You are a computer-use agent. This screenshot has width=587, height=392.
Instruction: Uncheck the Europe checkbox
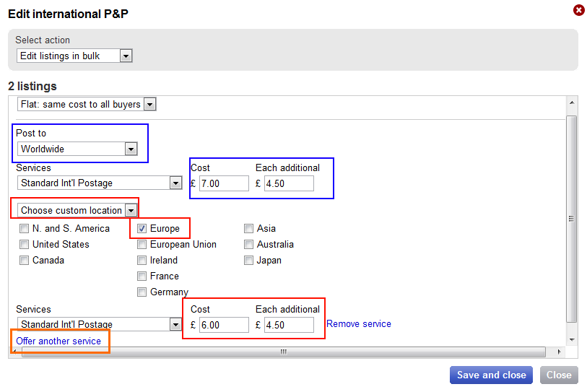pyautogui.click(x=142, y=229)
